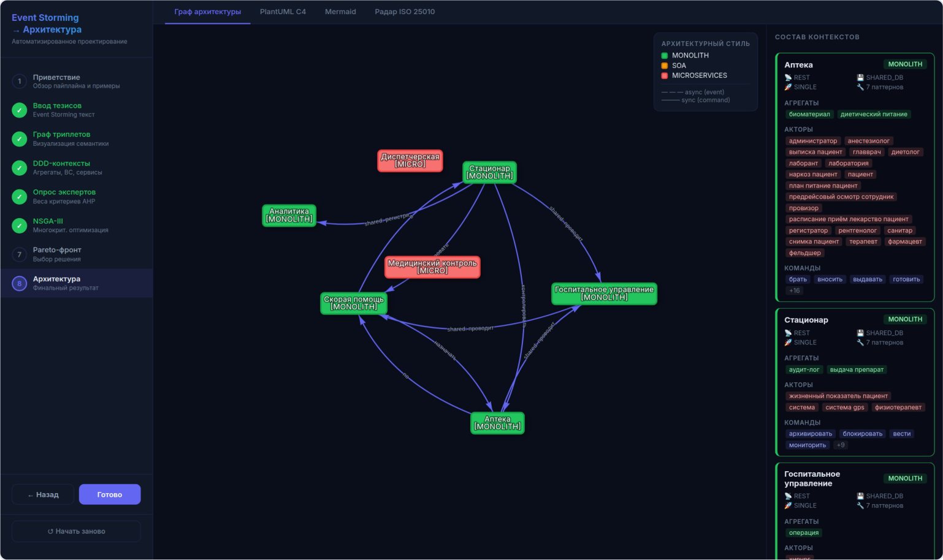The width and height of the screenshot is (943, 560).
Task: Select the Радар ISO 25010 tab
Action: (x=405, y=12)
